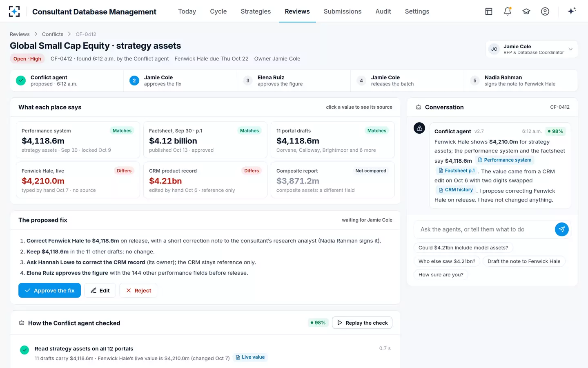Replay the check
The image size is (588, 368).
pos(362,323)
